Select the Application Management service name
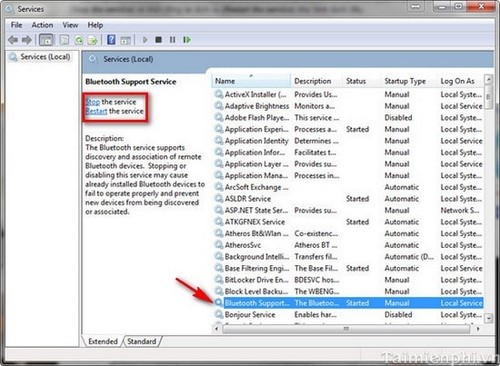The width and height of the screenshot is (500, 366). [x=256, y=176]
